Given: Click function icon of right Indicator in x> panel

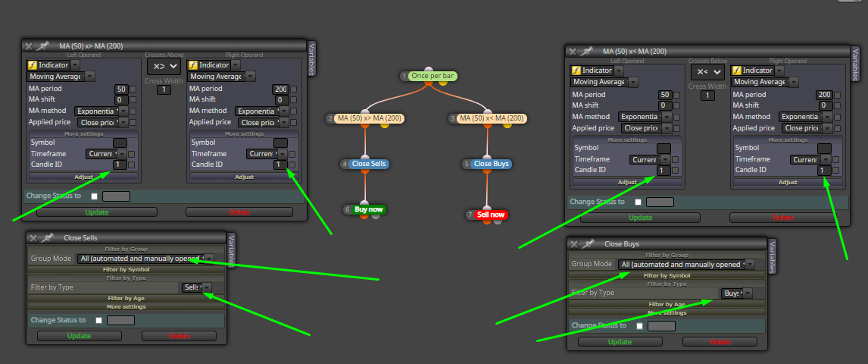Looking at the screenshot, I should coord(193,65).
